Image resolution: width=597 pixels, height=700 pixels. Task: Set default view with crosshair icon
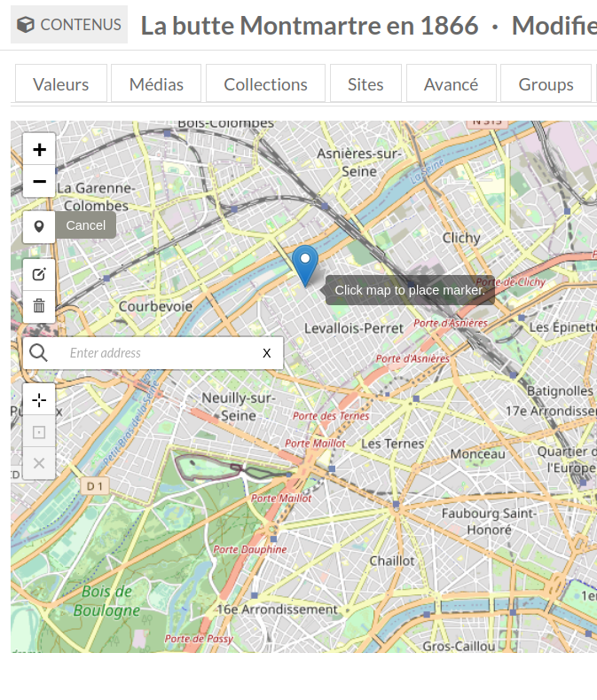click(x=39, y=399)
